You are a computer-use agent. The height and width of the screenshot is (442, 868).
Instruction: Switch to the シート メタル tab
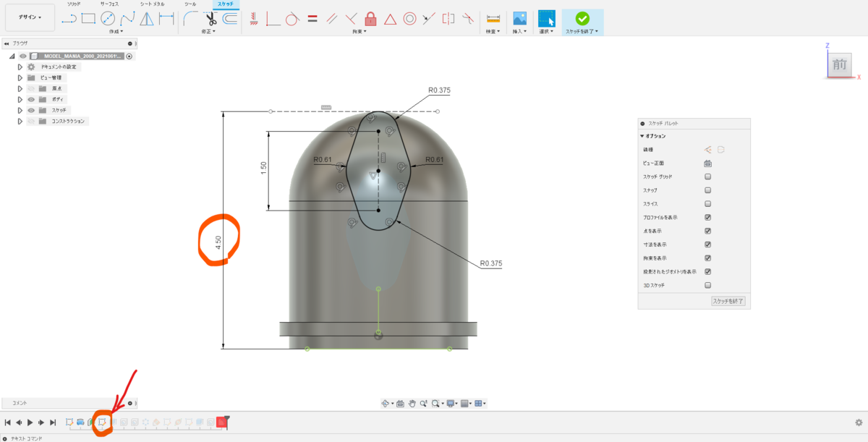(152, 4)
